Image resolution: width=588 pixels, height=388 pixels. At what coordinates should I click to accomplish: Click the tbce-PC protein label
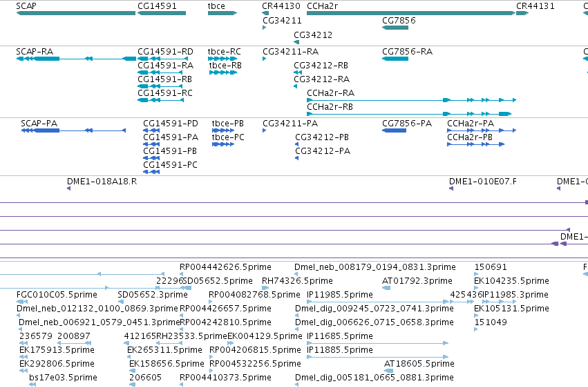[228, 137]
